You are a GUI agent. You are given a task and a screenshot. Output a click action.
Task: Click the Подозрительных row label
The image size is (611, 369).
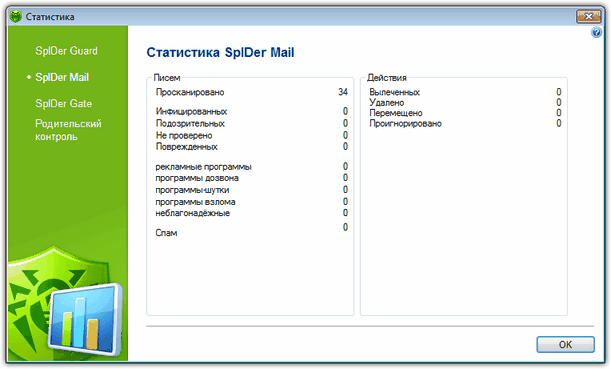[x=190, y=124]
